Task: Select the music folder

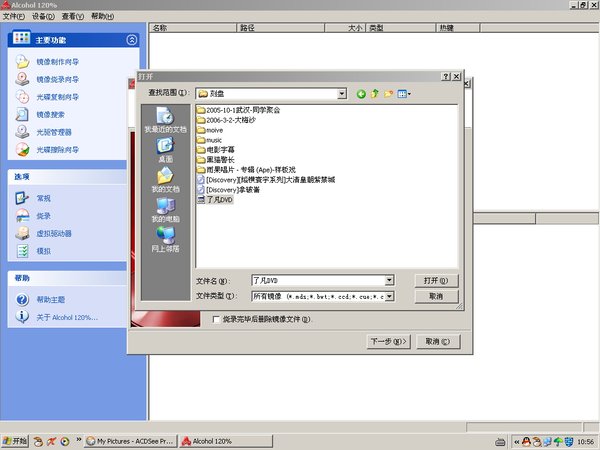Action: (209, 140)
